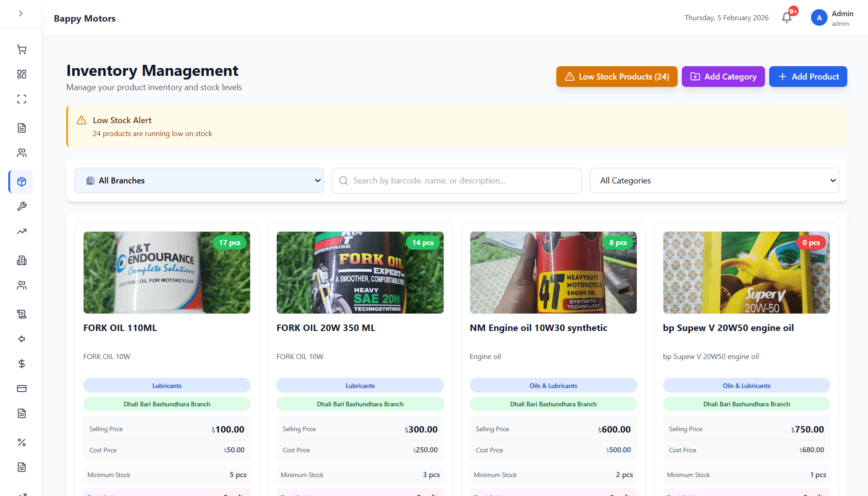This screenshot has width=868, height=496.
Task: Open the dashboard grid icon
Action: click(x=22, y=74)
